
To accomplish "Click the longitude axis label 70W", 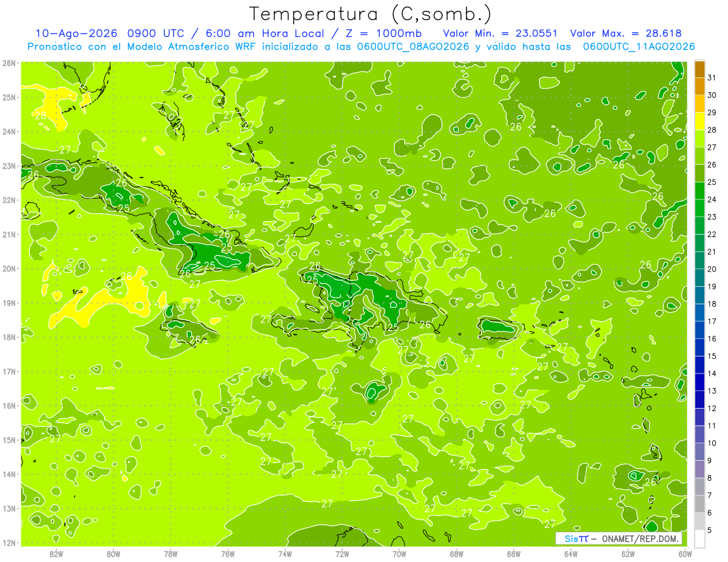I will [x=399, y=554].
